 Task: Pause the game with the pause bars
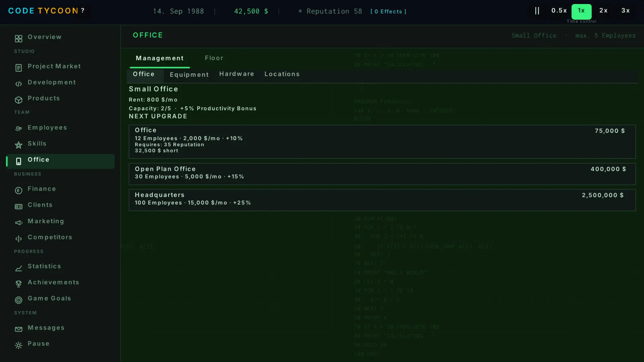537,11
